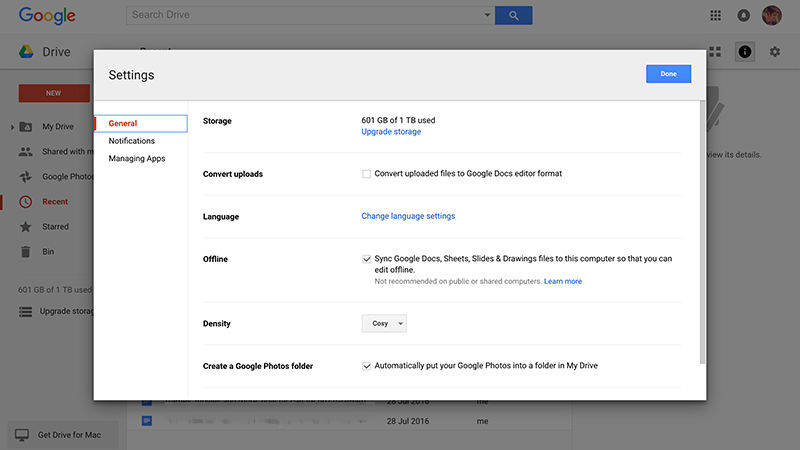Click the Done button
The height and width of the screenshot is (450, 800).
(x=668, y=74)
